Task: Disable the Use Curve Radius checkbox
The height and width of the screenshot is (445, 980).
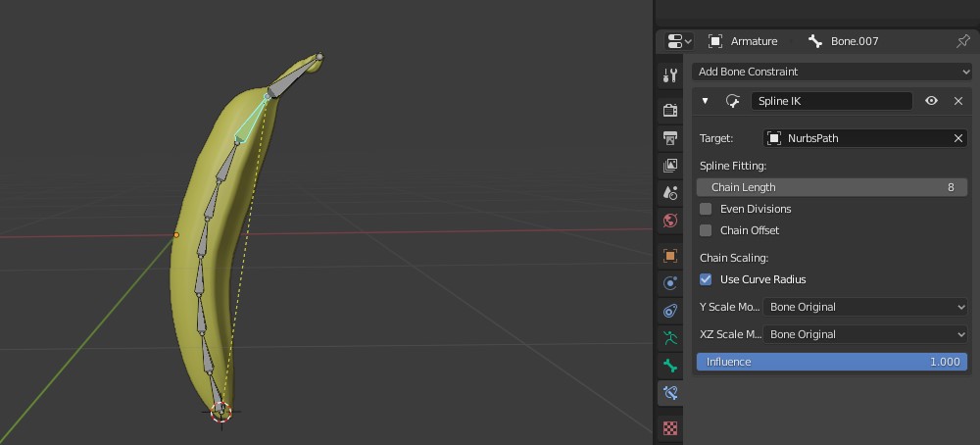Action: [706, 279]
